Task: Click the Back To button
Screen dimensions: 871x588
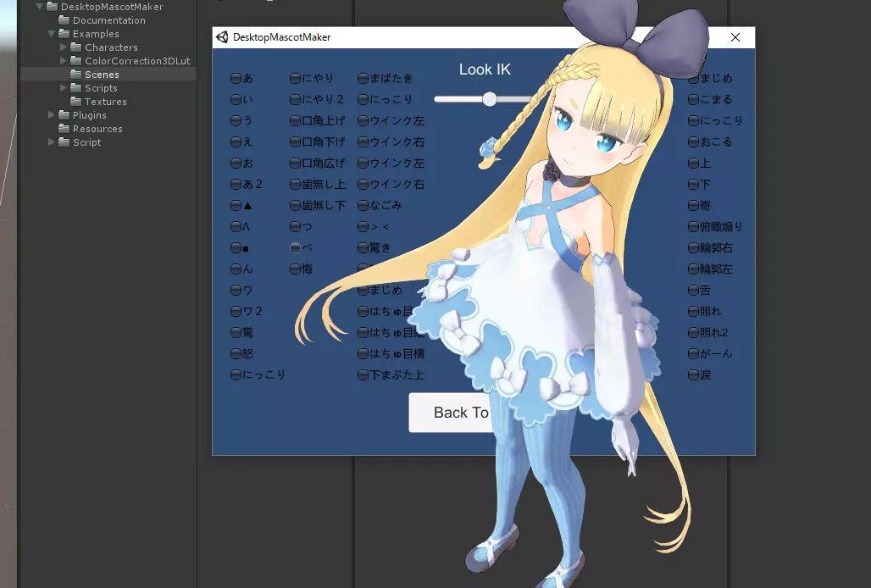Action: coord(451,413)
